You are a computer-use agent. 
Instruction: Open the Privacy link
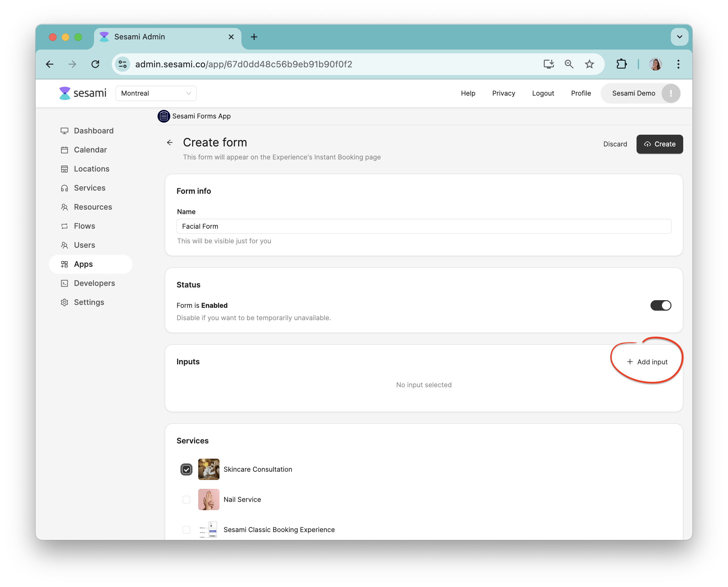pos(503,93)
